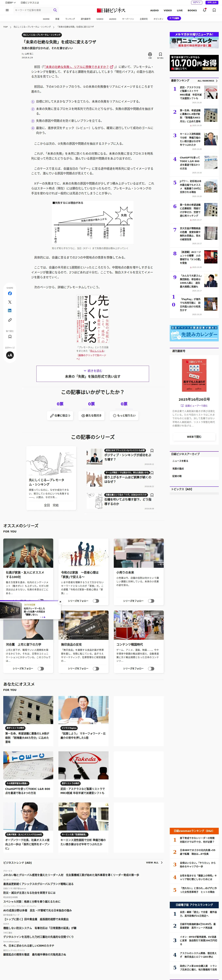Viewport: 222px width, 980px height.
Task: Open the 専門ニューズレター banner
Action: pyautogui.click(x=194, y=40)
